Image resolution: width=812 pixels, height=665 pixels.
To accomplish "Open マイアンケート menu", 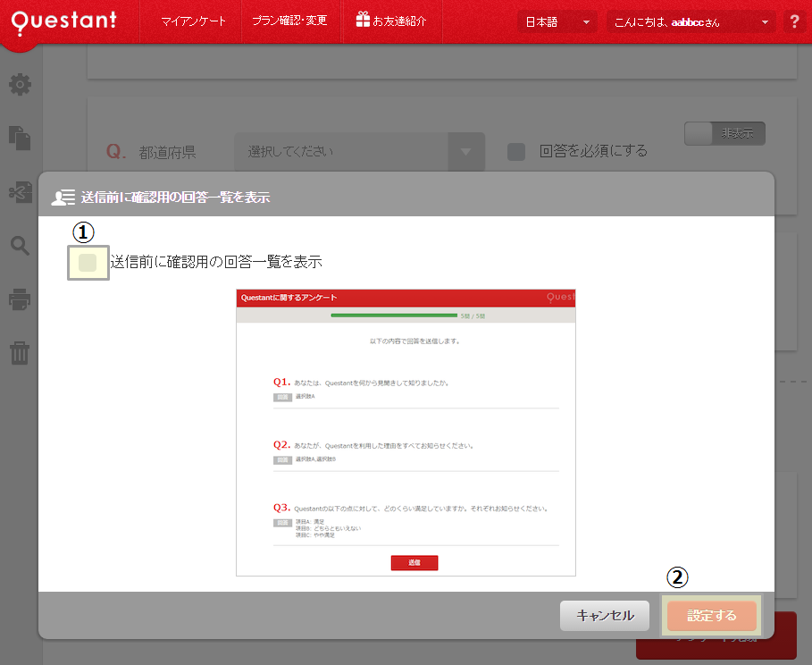I will point(193,21).
